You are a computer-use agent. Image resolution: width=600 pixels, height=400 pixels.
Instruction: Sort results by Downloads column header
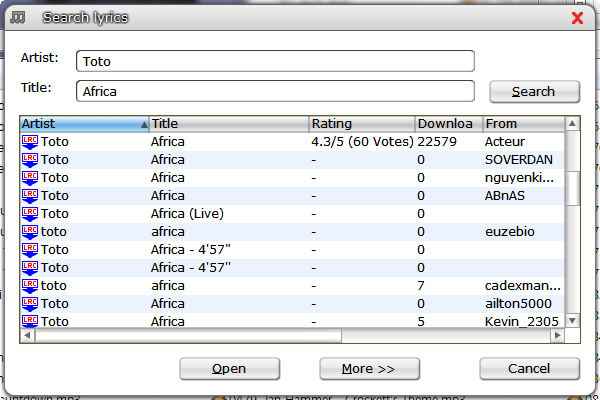click(449, 124)
